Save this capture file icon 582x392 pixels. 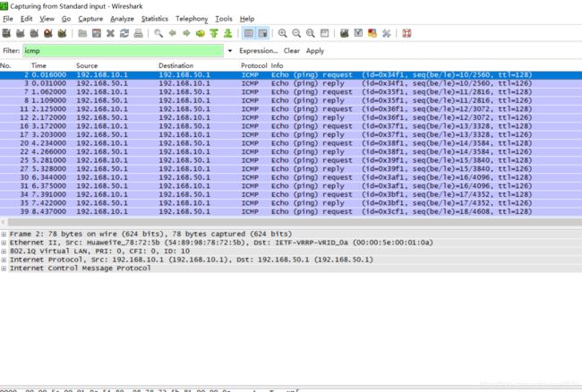97,33
